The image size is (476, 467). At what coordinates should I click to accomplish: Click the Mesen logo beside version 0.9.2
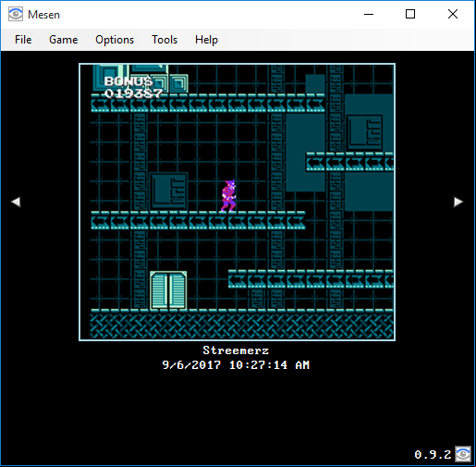pos(463,454)
